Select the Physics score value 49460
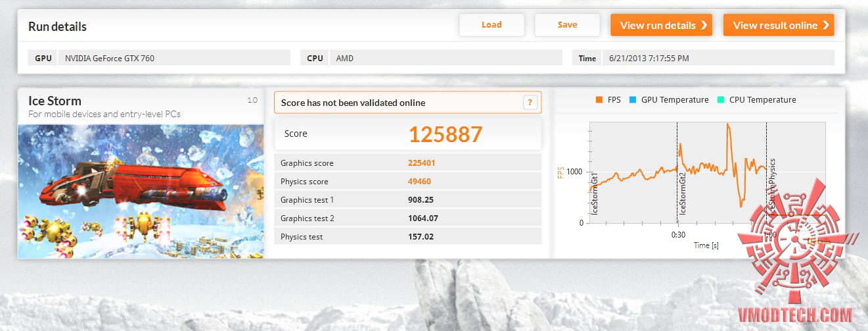 [420, 182]
